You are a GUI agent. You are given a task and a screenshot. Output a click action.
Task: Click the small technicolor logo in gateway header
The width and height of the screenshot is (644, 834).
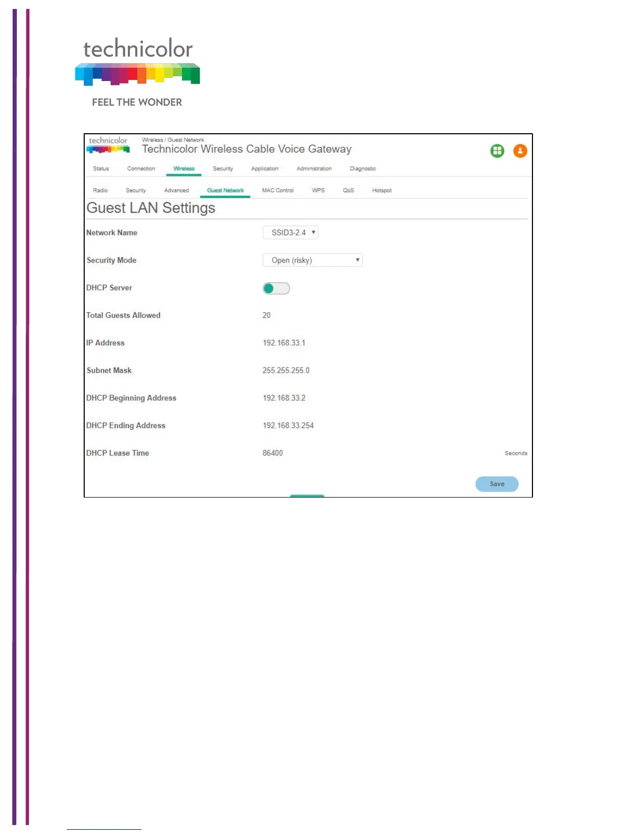point(108,145)
